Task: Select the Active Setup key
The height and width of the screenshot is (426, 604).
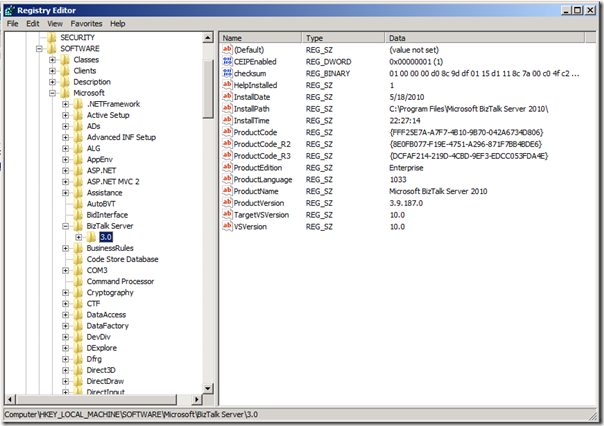Action: click(x=108, y=115)
